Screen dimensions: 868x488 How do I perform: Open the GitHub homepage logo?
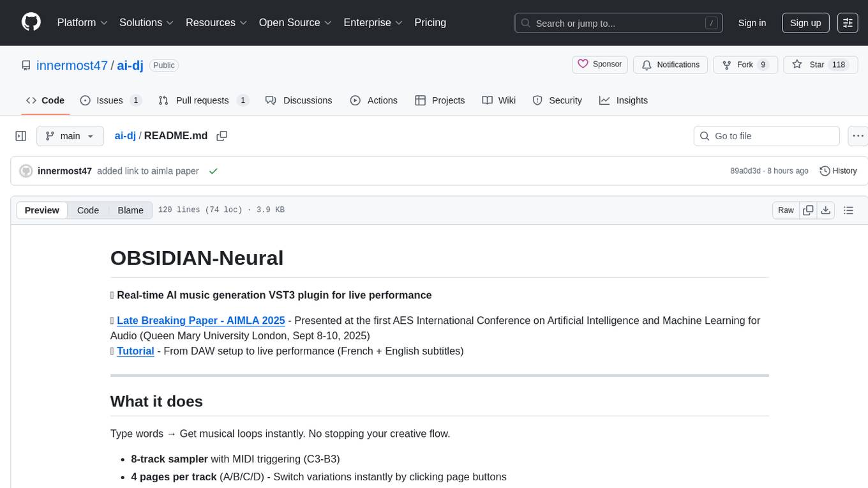31,22
